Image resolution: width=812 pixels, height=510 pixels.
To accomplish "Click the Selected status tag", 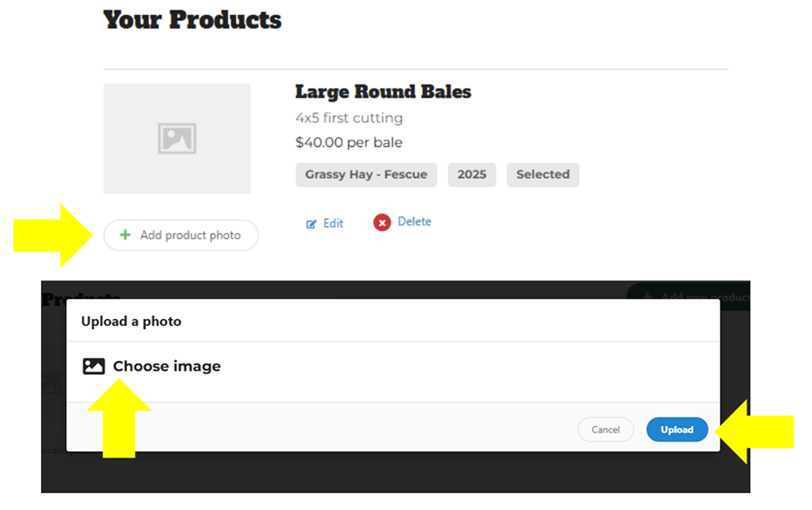I will (542, 175).
